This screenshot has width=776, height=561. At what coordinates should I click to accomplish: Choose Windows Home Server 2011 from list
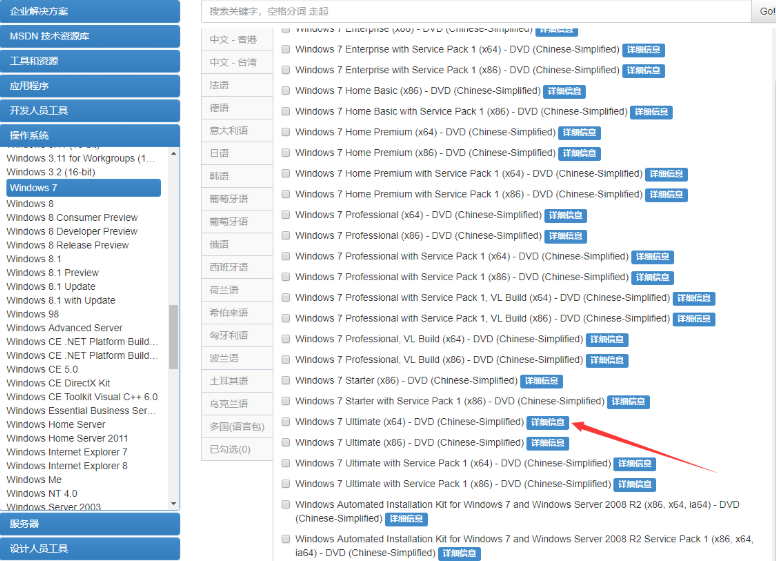67,438
